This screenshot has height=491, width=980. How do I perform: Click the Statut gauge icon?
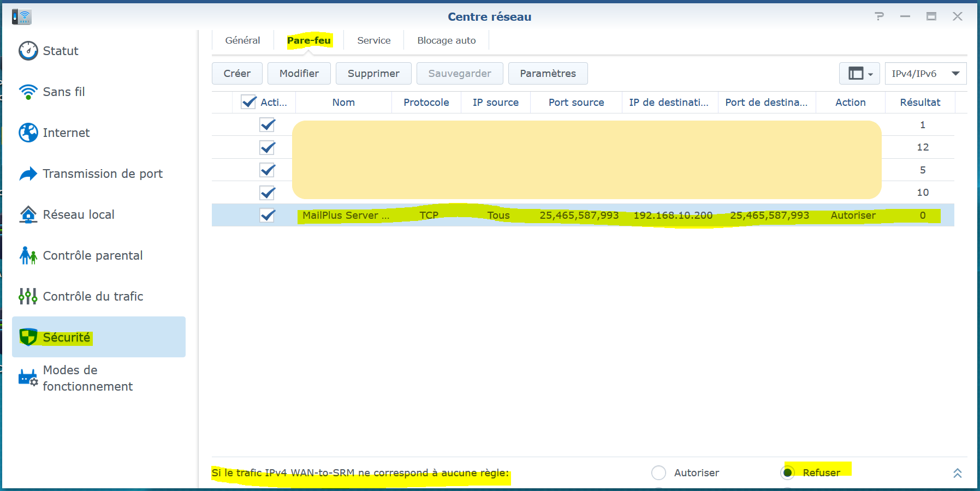coord(28,51)
